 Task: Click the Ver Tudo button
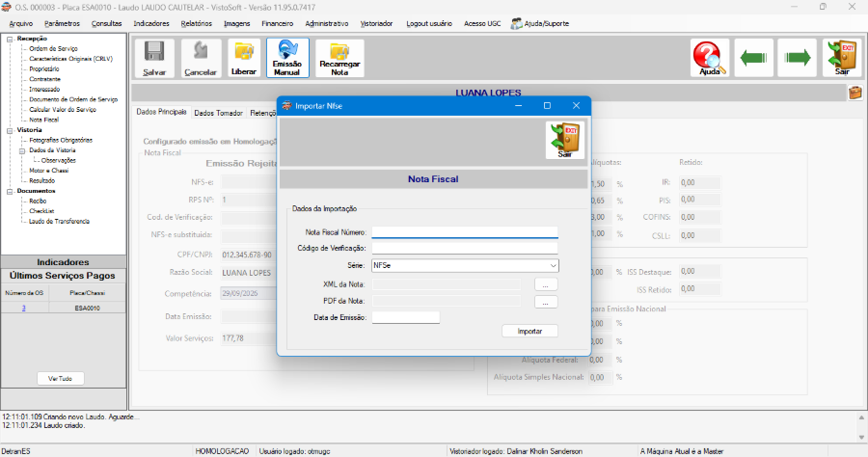click(x=61, y=379)
